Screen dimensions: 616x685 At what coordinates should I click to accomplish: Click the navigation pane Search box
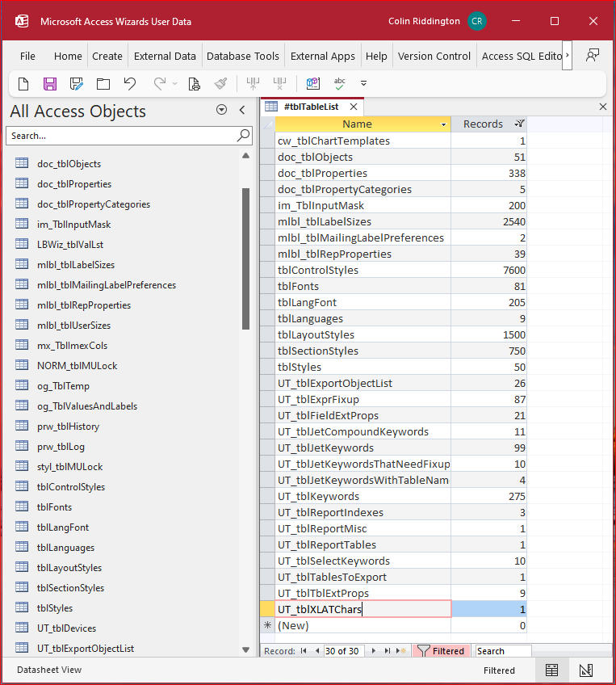coord(121,136)
